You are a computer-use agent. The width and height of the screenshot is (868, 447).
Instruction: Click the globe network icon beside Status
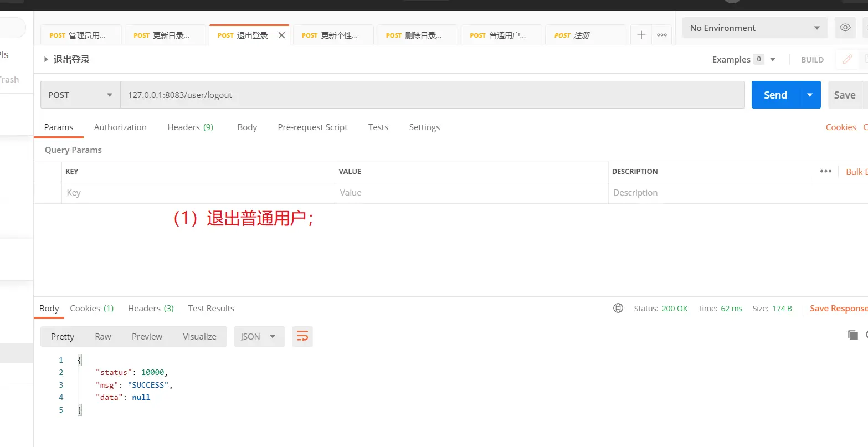pyautogui.click(x=618, y=308)
